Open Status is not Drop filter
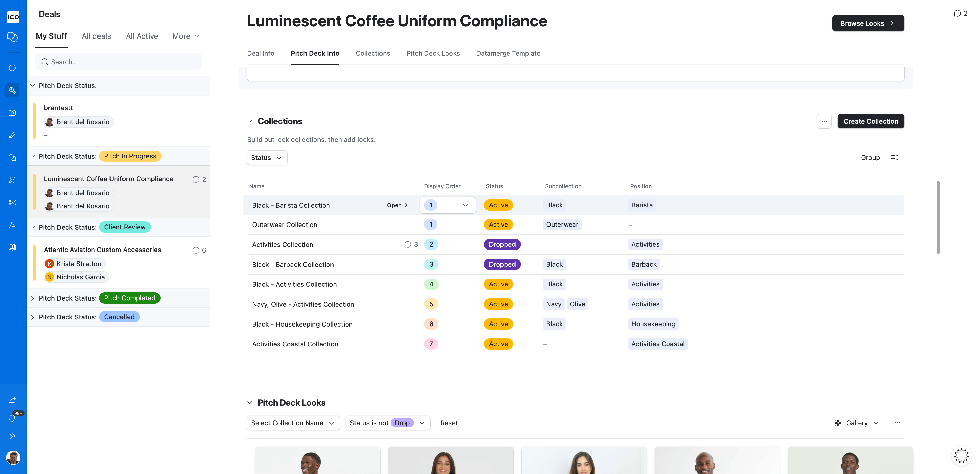The height and width of the screenshot is (474, 980). pos(387,423)
